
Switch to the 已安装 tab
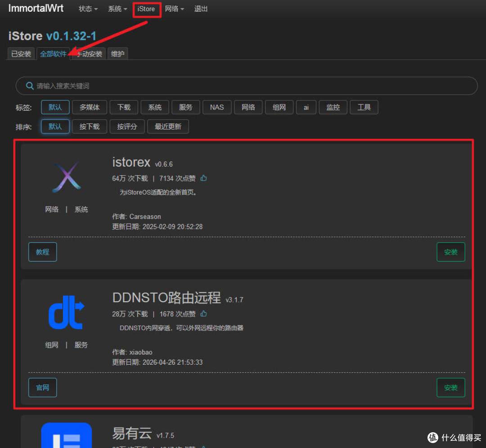click(21, 54)
